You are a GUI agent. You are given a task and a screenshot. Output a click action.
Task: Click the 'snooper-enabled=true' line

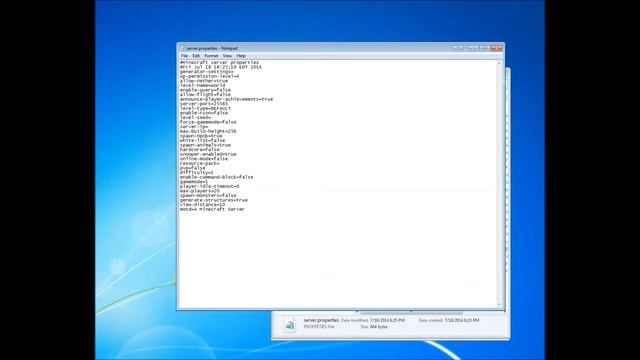pos(208,154)
